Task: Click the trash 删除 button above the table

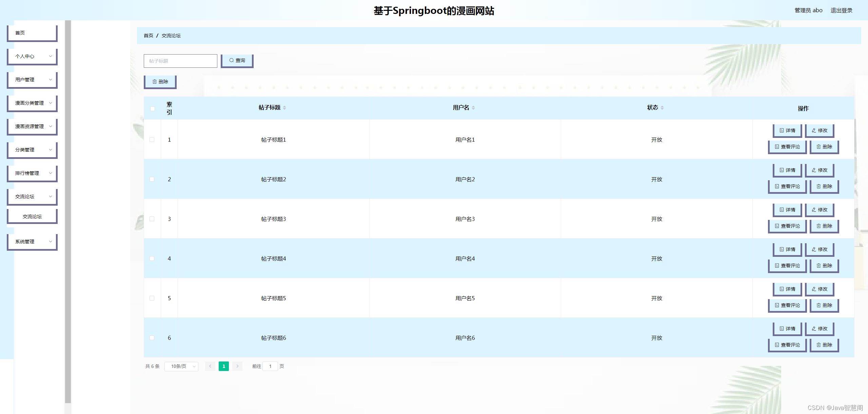Action: tap(160, 82)
